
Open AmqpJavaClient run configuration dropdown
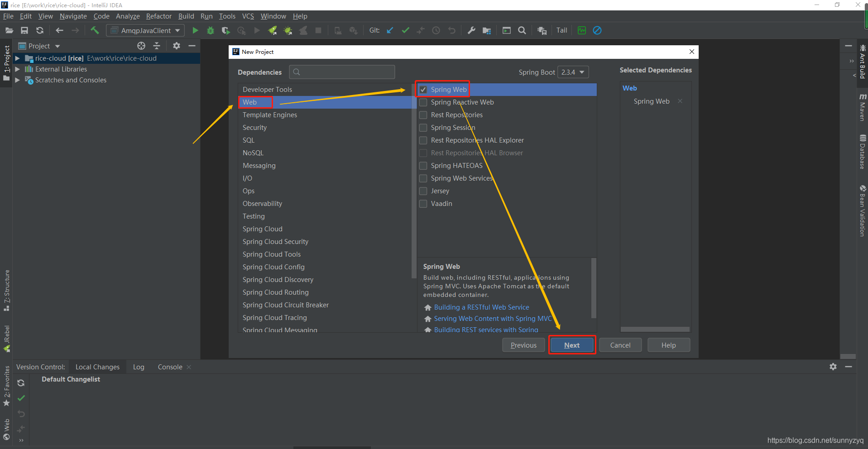click(146, 30)
